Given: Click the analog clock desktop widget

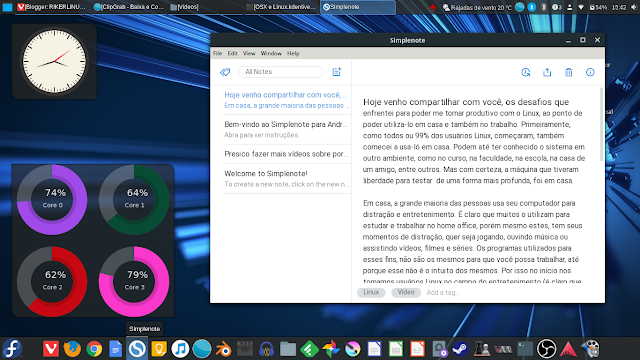Looking at the screenshot, I should 54,61.
